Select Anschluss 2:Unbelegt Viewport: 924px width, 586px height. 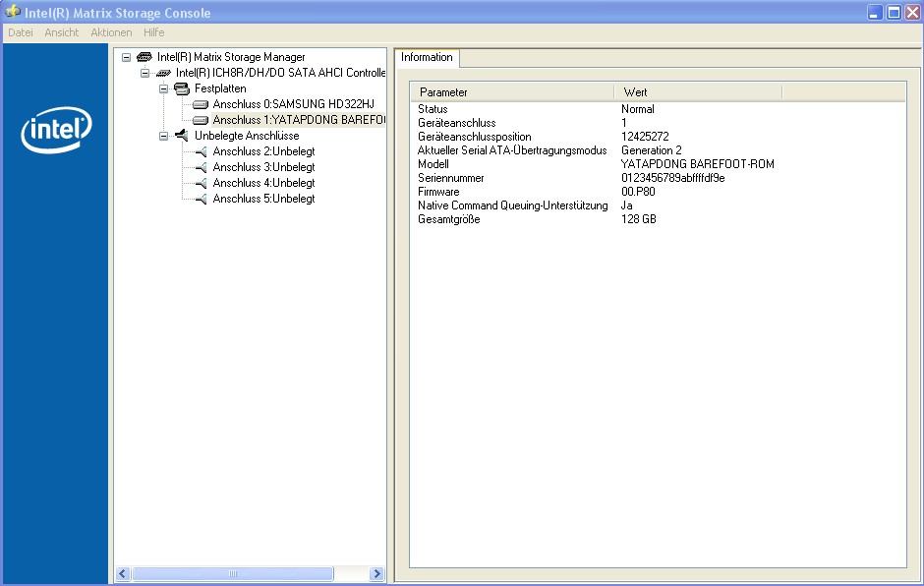tap(263, 151)
